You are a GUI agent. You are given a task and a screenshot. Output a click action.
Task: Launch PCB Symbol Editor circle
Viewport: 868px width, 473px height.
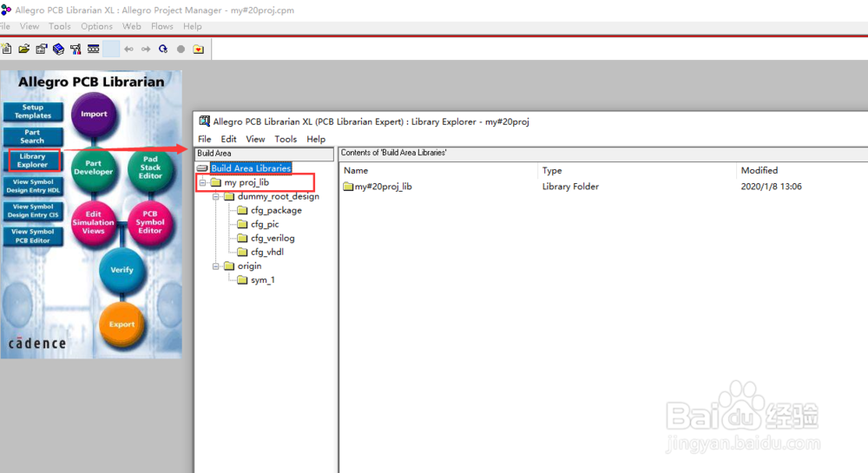(150, 222)
